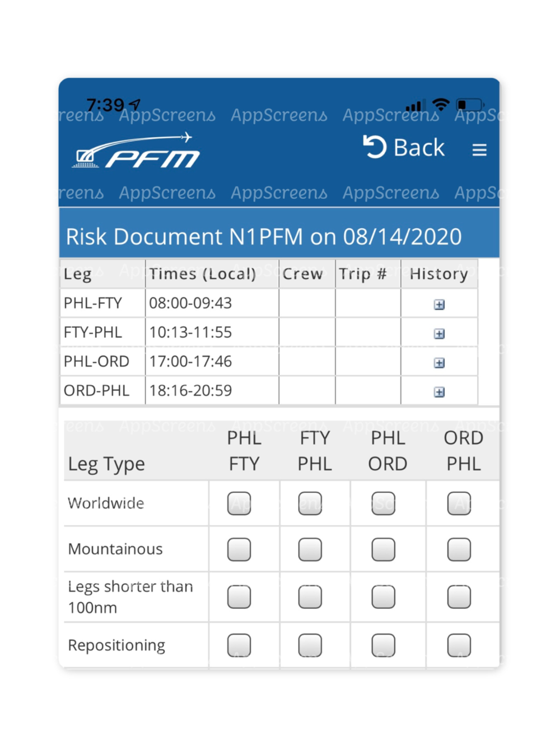Select the FTY-PHL leg cell
This screenshot has width=560, height=747.
(102, 332)
